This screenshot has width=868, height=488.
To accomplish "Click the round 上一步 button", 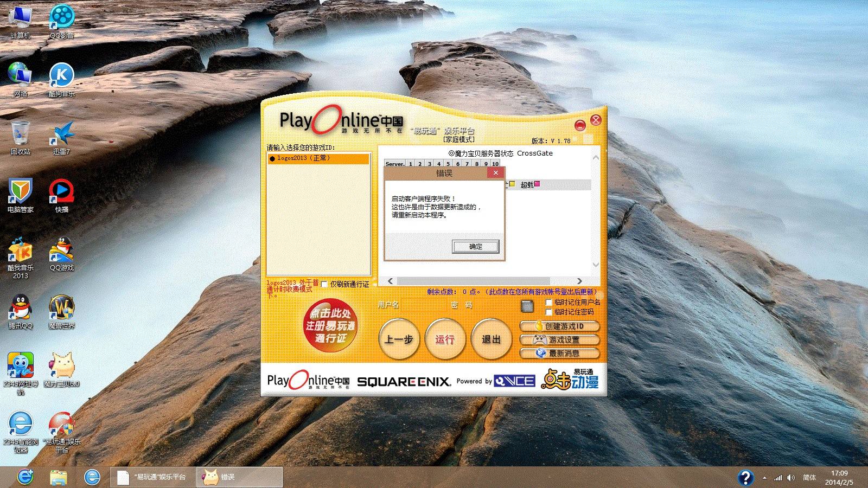I will [x=399, y=339].
